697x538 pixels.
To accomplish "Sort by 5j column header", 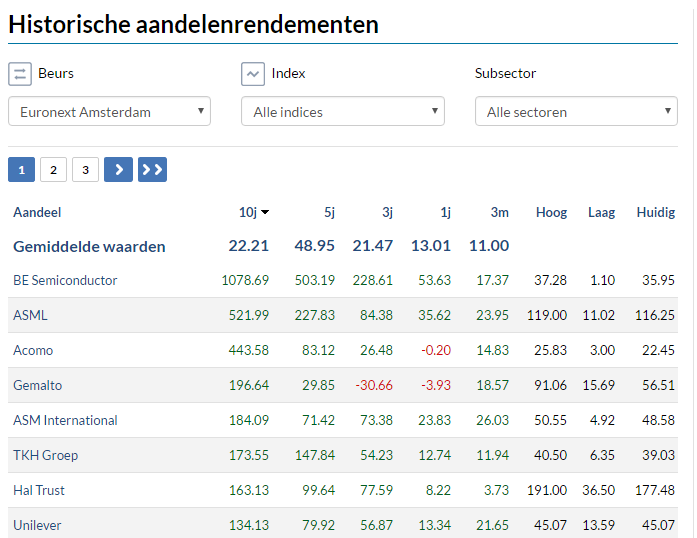I will pyautogui.click(x=329, y=213).
